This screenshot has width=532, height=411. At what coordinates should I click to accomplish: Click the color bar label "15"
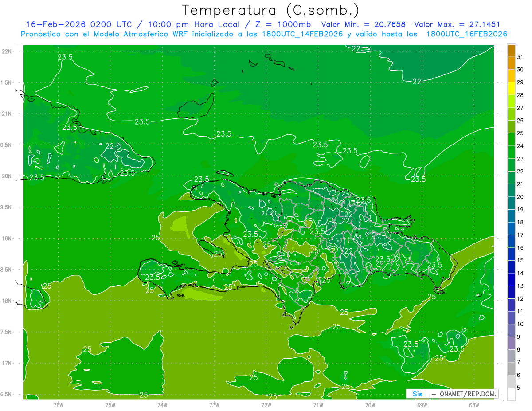tap(520, 260)
